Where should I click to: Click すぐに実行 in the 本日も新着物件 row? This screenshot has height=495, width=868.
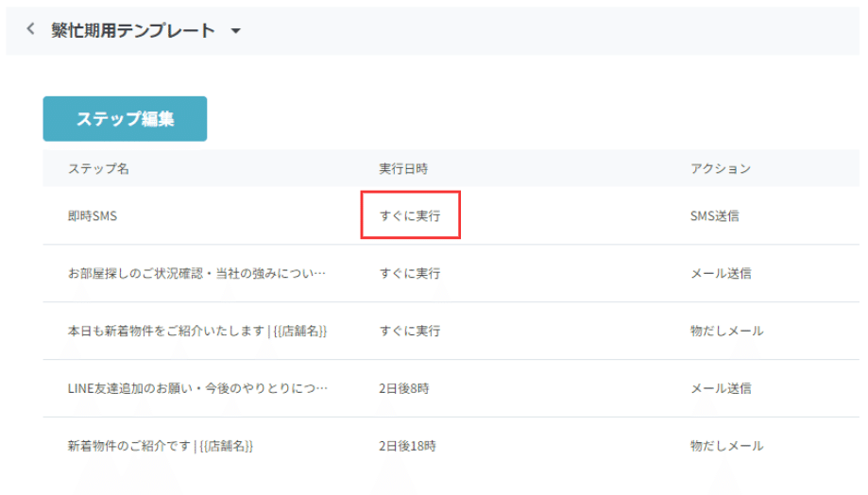pos(410,332)
